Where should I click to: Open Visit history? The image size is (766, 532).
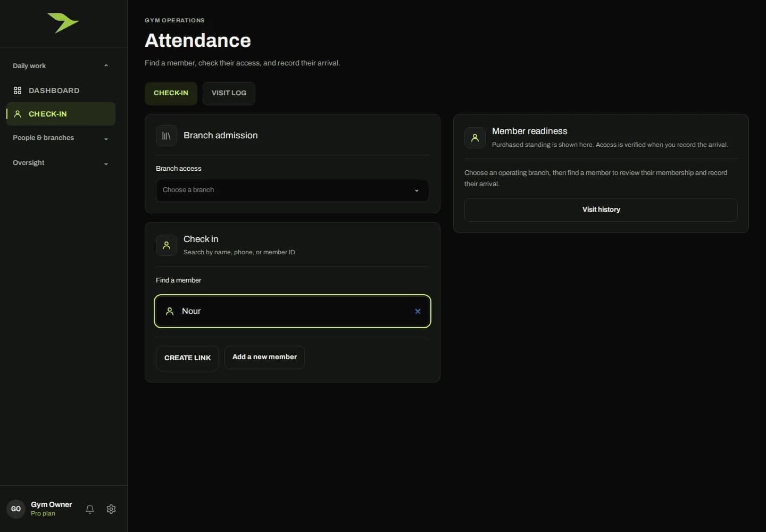(x=601, y=210)
